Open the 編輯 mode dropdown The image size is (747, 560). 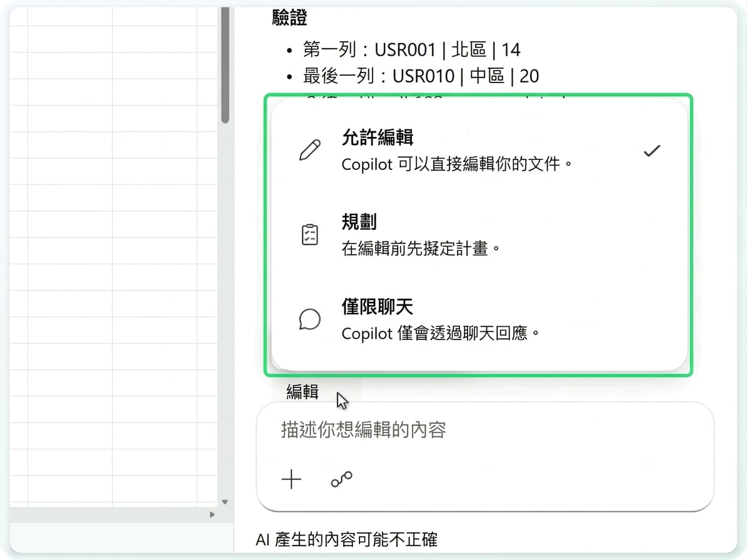click(x=303, y=392)
